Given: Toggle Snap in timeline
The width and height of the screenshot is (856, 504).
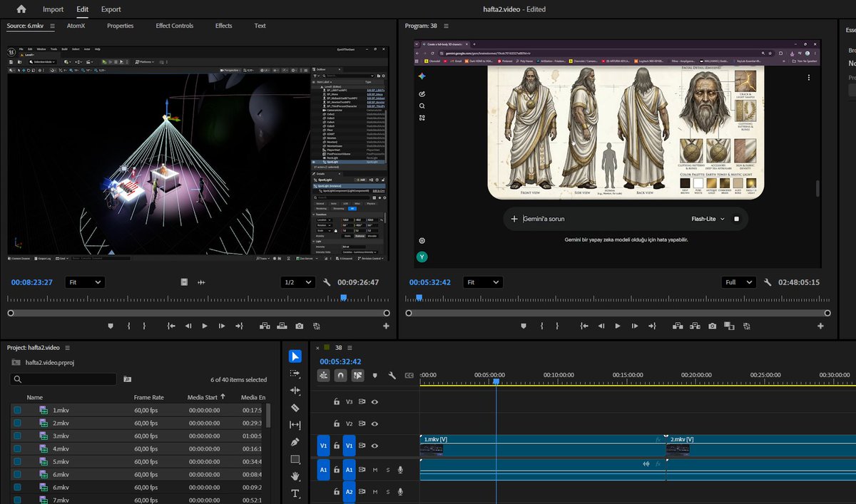Looking at the screenshot, I should pos(341,375).
